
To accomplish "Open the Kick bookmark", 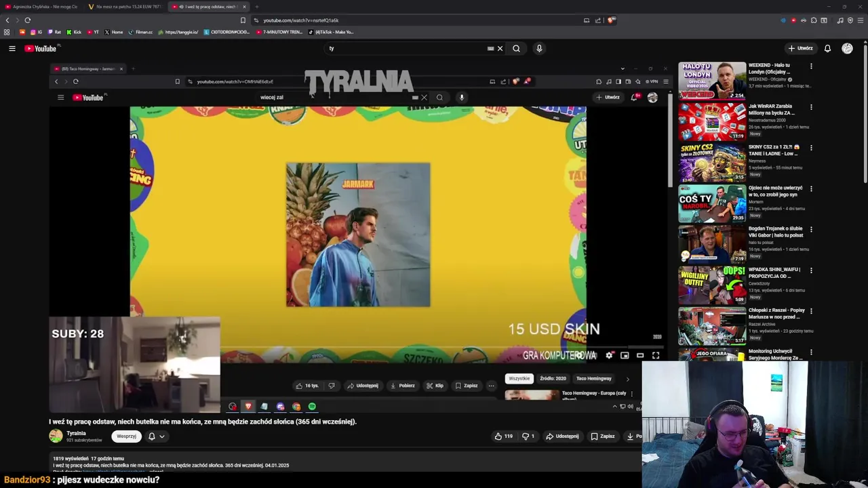I will tap(75, 32).
